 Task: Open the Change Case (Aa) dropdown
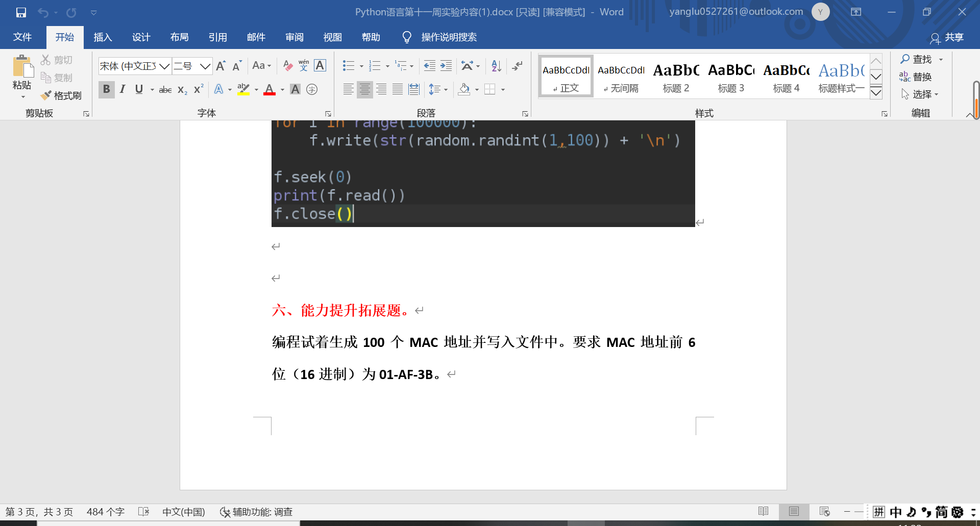point(262,66)
